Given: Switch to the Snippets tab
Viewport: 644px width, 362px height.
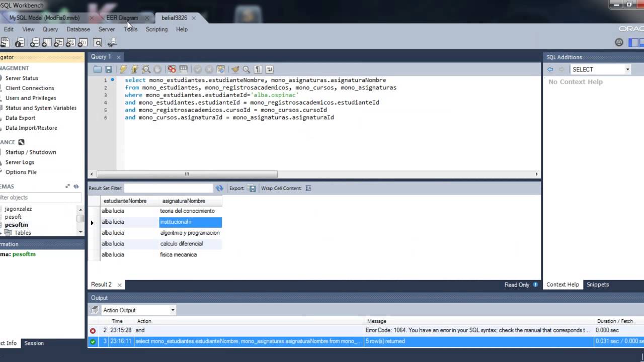Looking at the screenshot, I should (598, 285).
